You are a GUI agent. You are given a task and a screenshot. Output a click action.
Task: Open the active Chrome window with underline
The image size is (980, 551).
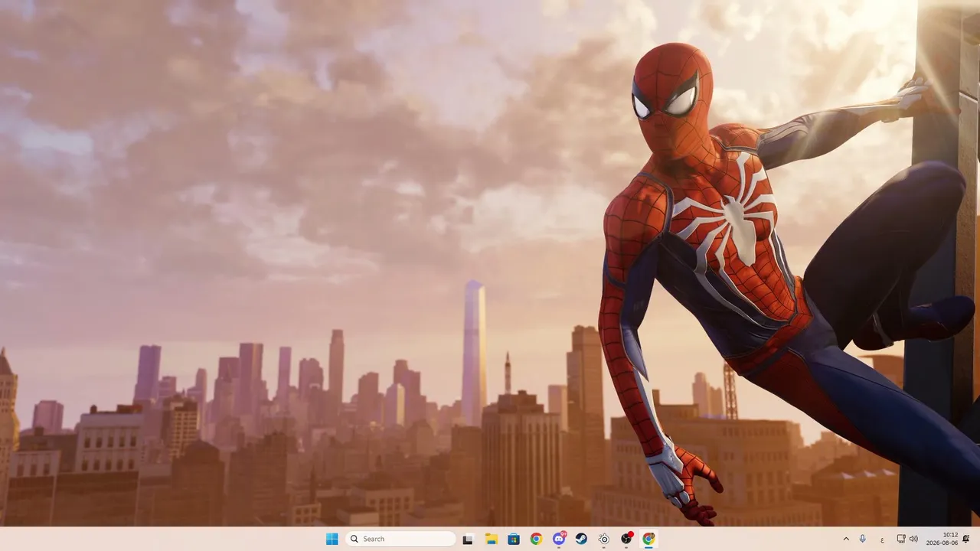[x=649, y=539]
